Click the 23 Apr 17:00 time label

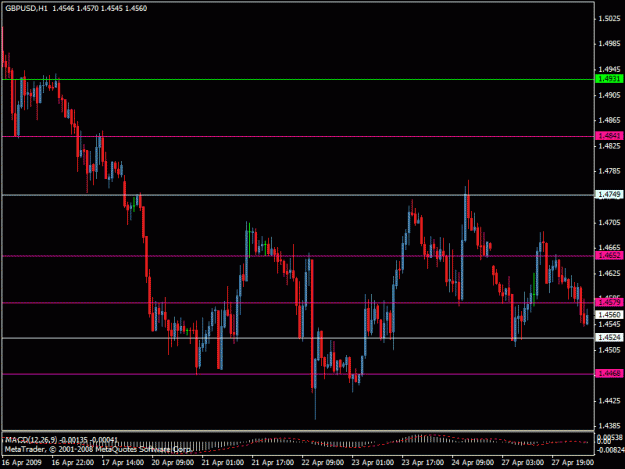click(423, 463)
